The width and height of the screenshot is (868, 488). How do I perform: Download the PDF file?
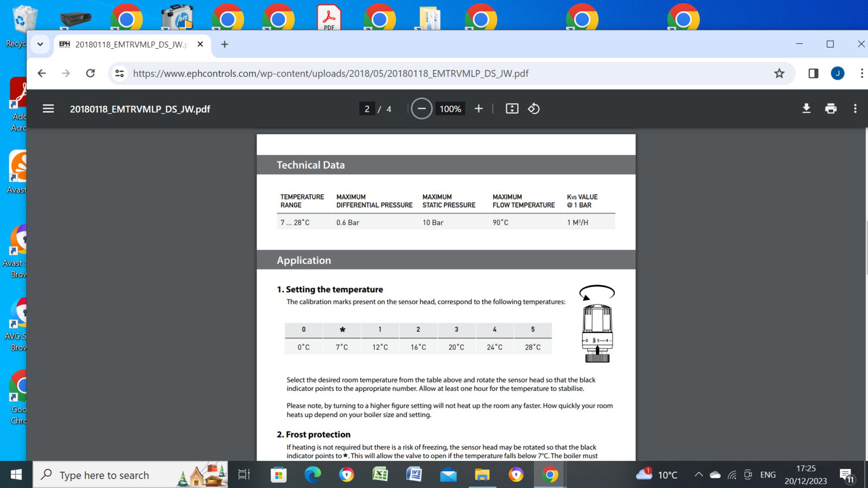click(x=806, y=108)
